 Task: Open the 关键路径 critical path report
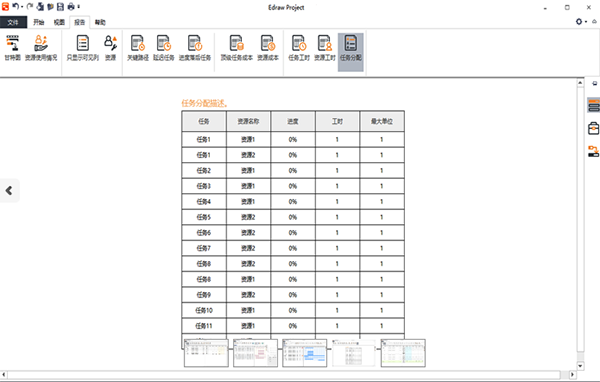[138, 48]
